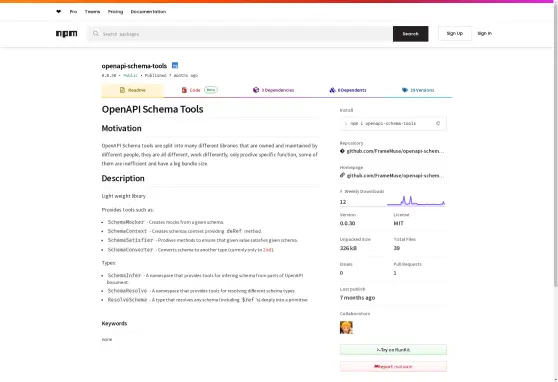Open the Teams menu link
Image resolution: width=558 pixels, height=382 pixels.
[93, 12]
